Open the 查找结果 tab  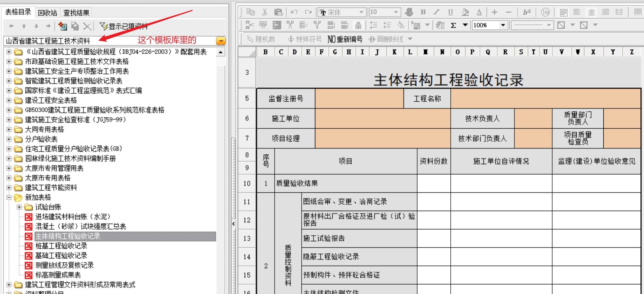point(76,13)
